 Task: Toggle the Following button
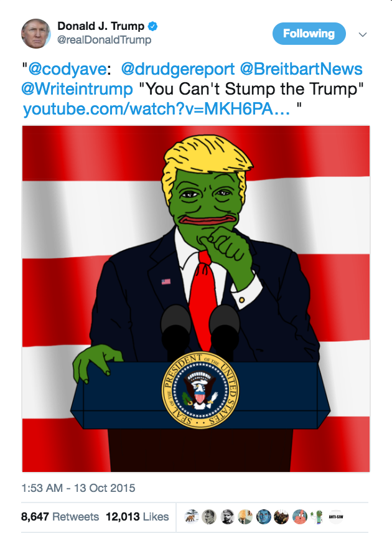(x=309, y=34)
